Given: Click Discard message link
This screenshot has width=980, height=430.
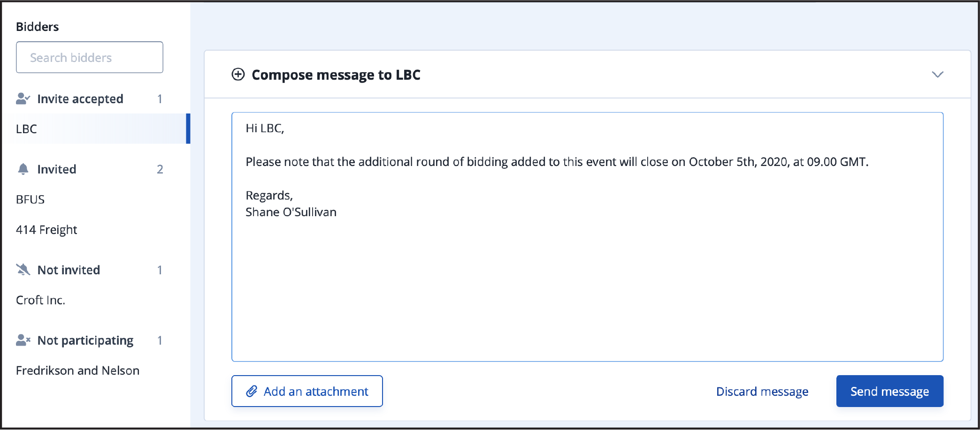Looking at the screenshot, I should [x=762, y=391].
